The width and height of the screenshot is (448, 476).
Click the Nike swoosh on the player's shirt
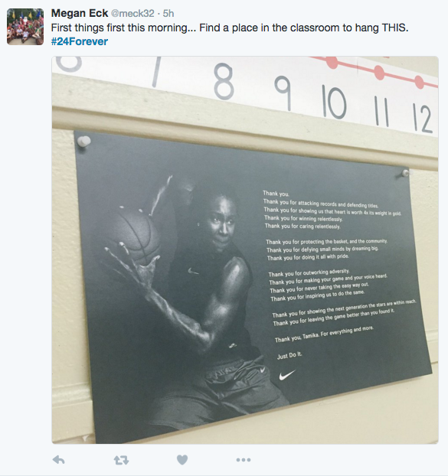tap(192, 270)
